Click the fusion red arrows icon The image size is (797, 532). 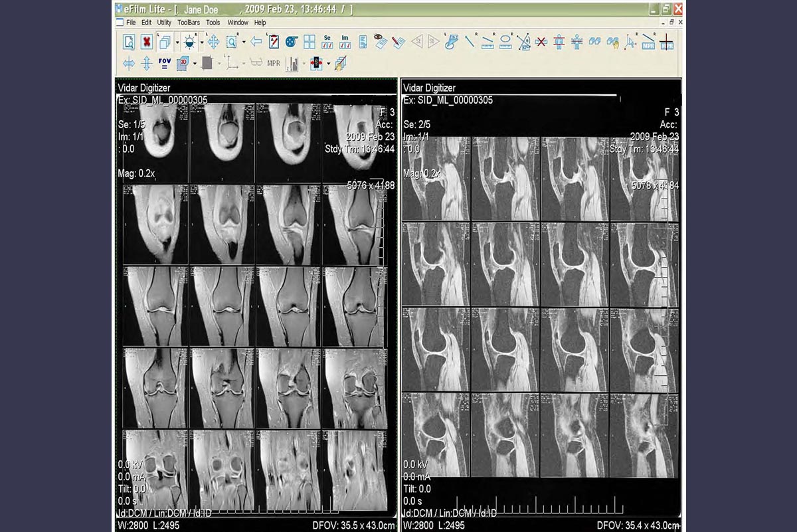coord(316,63)
